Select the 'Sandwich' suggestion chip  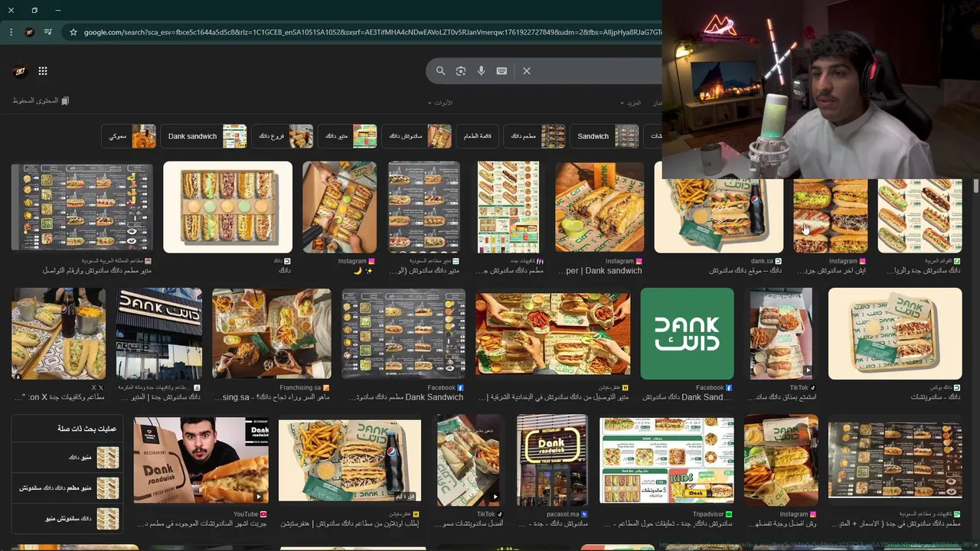pyautogui.click(x=605, y=136)
